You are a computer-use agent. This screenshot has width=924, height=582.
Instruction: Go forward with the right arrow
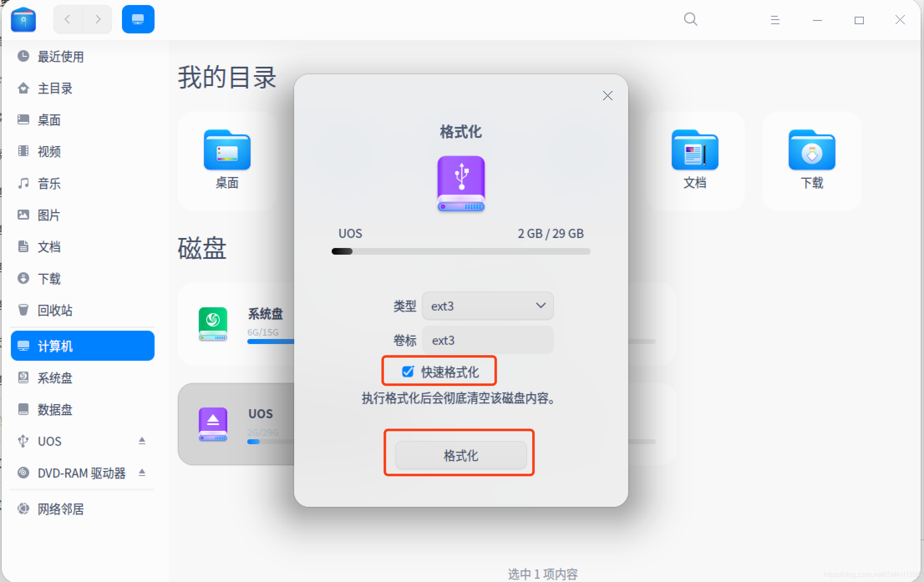pyautogui.click(x=98, y=19)
